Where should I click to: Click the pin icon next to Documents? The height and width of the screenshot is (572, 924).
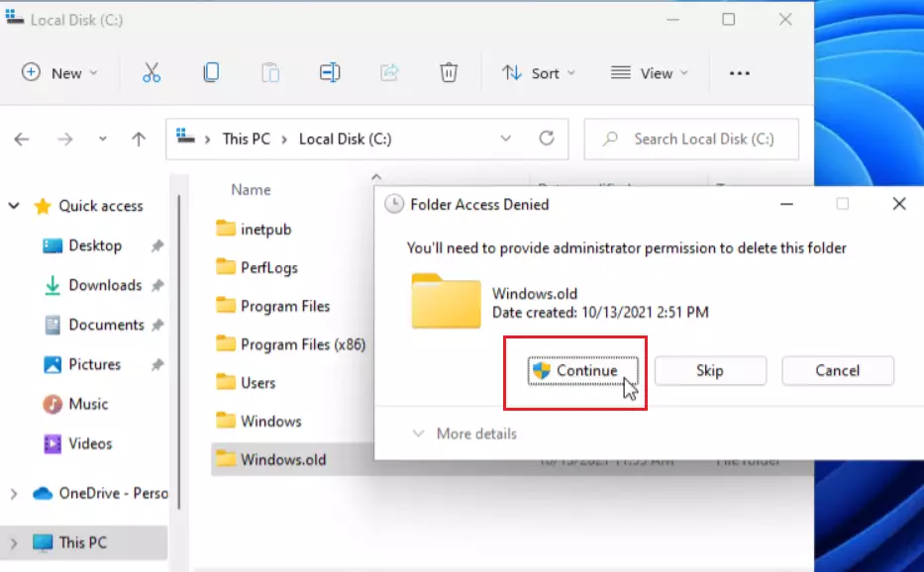point(157,325)
